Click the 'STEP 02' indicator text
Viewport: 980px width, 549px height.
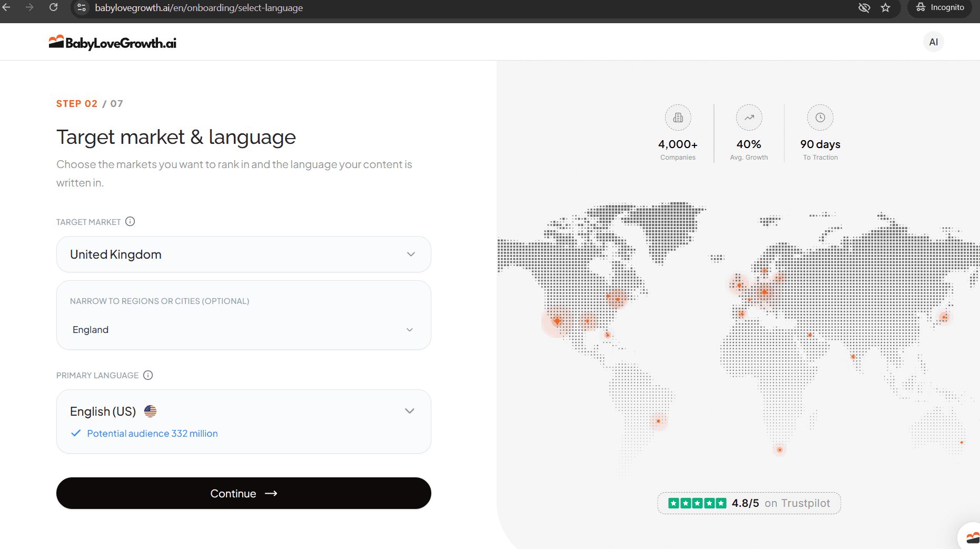click(77, 104)
